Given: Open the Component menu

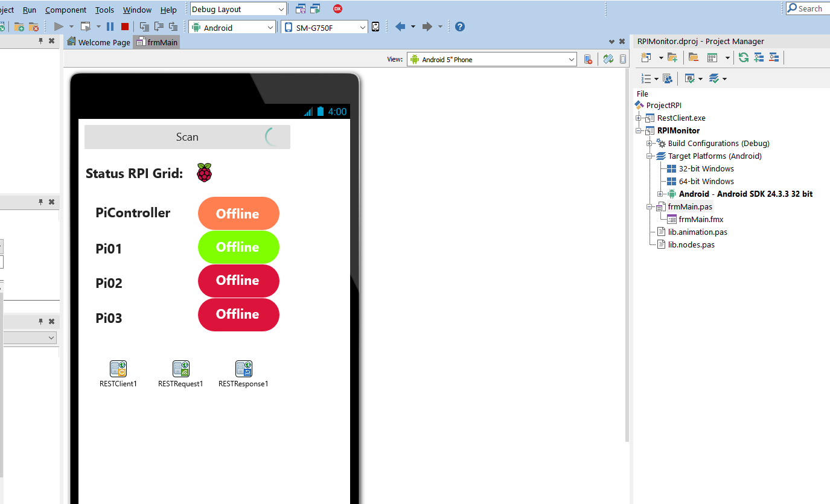Looking at the screenshot, I should (x=65, y=10).
